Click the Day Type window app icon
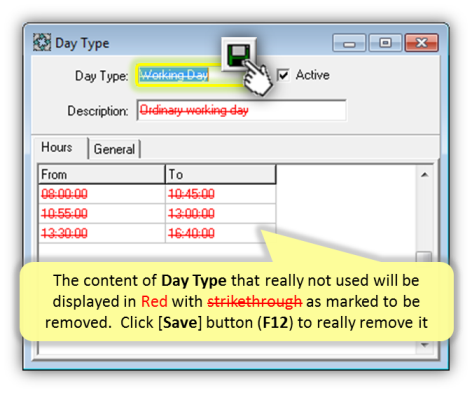This screenshot has width=472, height=393. point(42,43)
